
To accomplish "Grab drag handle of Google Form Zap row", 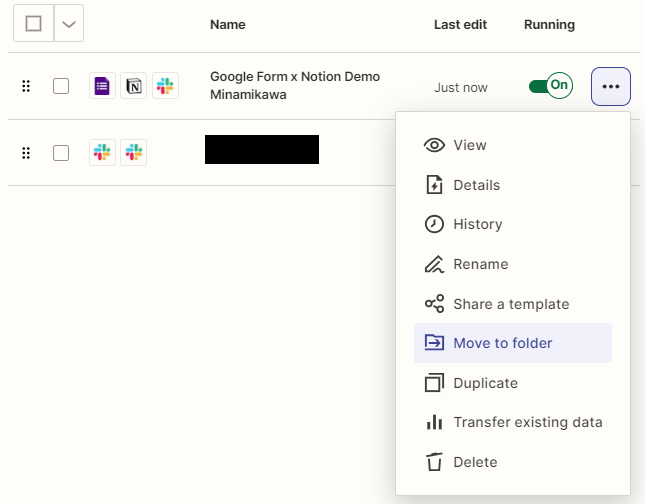I will coord(26,86).
